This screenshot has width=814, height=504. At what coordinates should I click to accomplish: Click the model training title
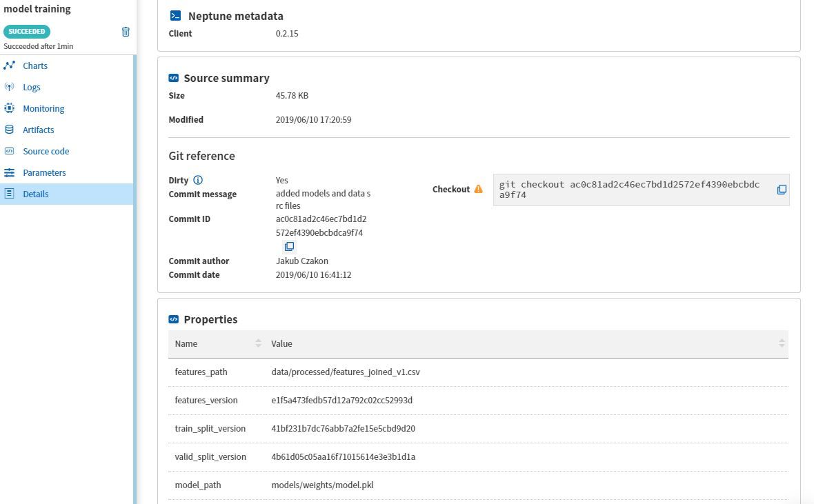coord(37,9)
